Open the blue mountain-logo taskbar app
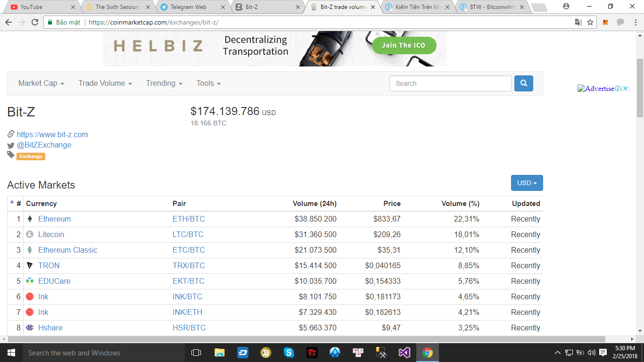644x362 pixels. coord(335,353)
